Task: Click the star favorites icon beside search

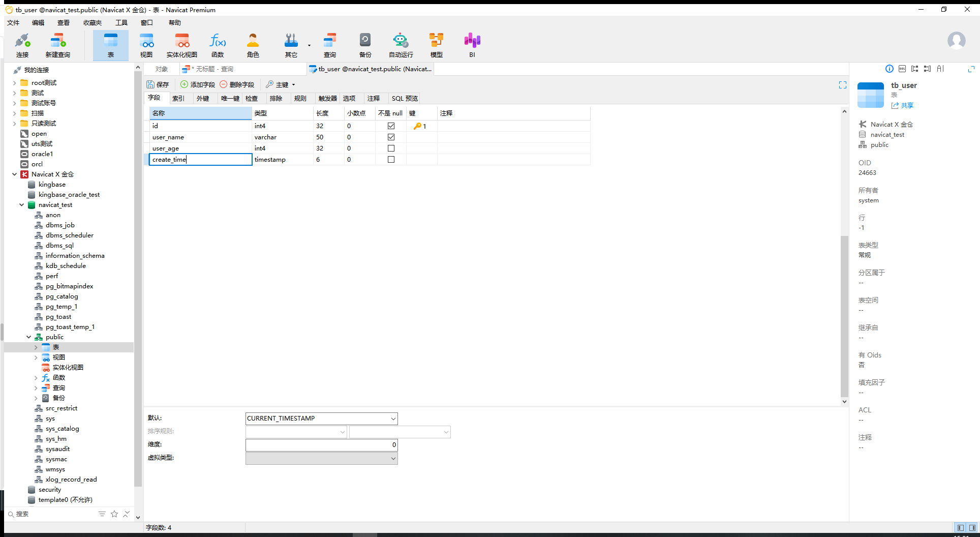Action: click(114, 514)
